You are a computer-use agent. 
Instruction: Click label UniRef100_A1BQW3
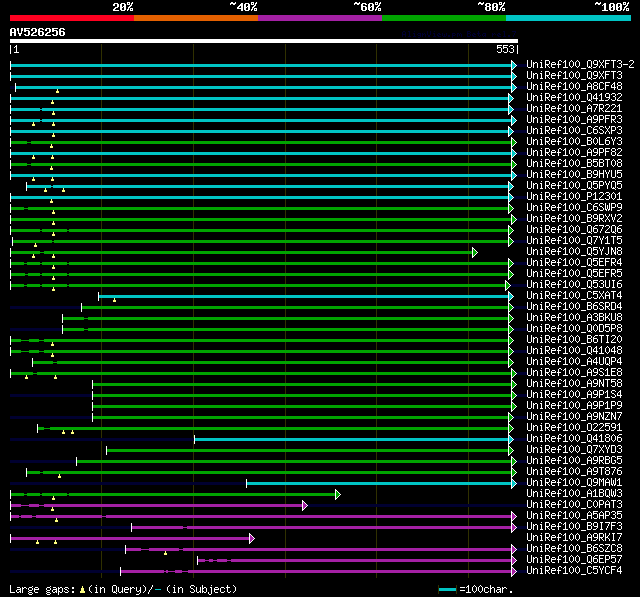pyautogui.click(x=574, y=494)
